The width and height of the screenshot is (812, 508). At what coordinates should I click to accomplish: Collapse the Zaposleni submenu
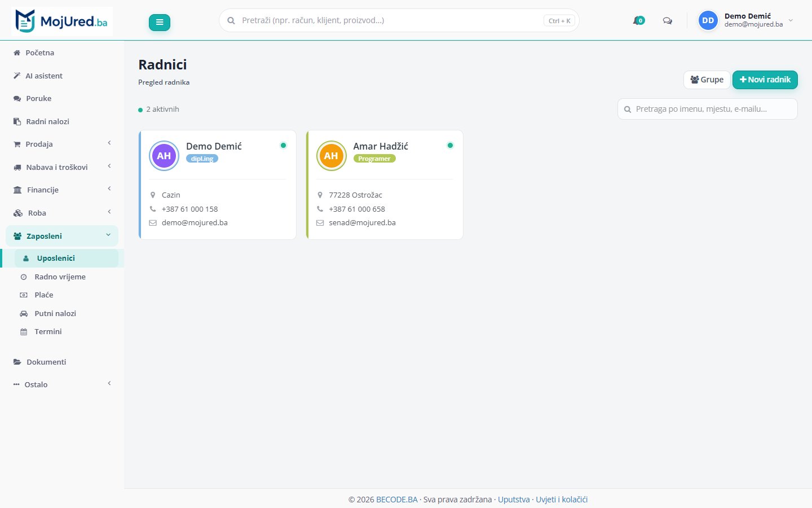point(108,235)
